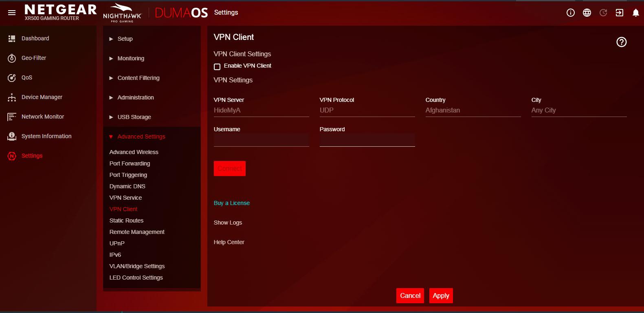Open the hamburger menu icon

pos(12,13)
